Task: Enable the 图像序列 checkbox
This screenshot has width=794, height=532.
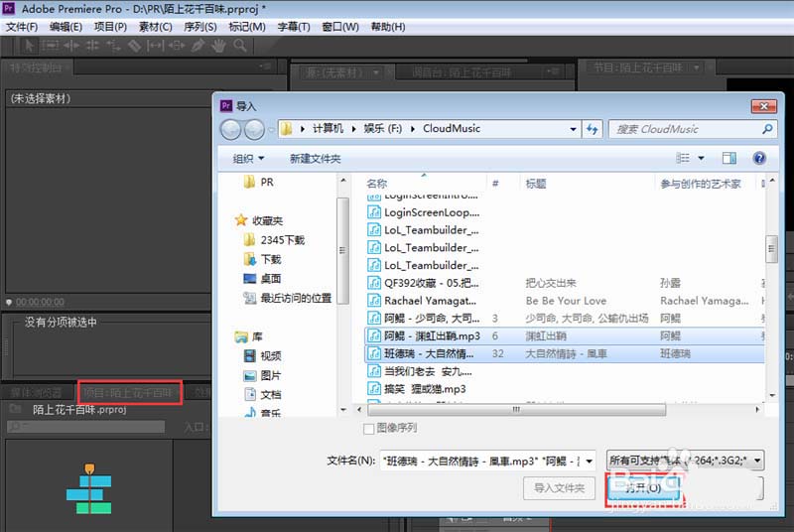Action: 368,429
